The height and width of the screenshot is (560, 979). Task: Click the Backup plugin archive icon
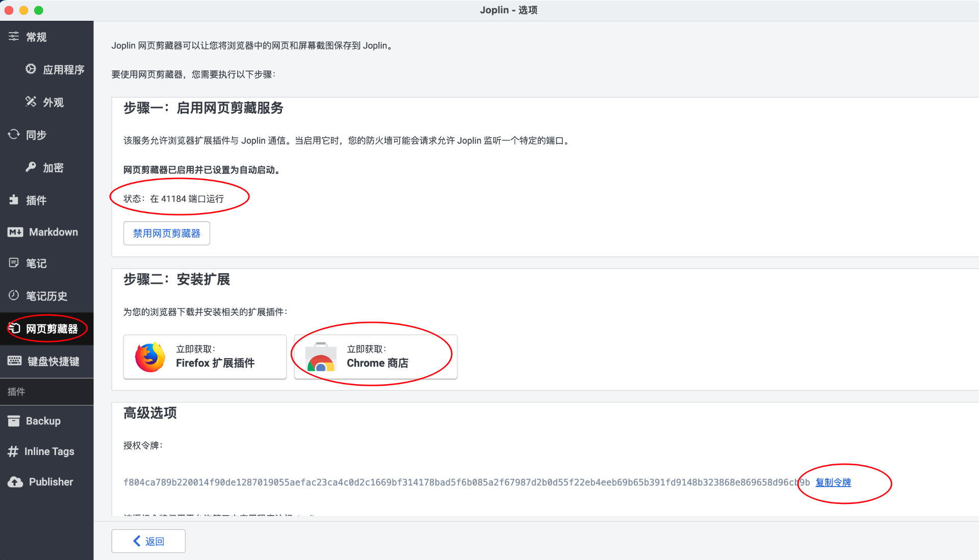coord(14,421)
